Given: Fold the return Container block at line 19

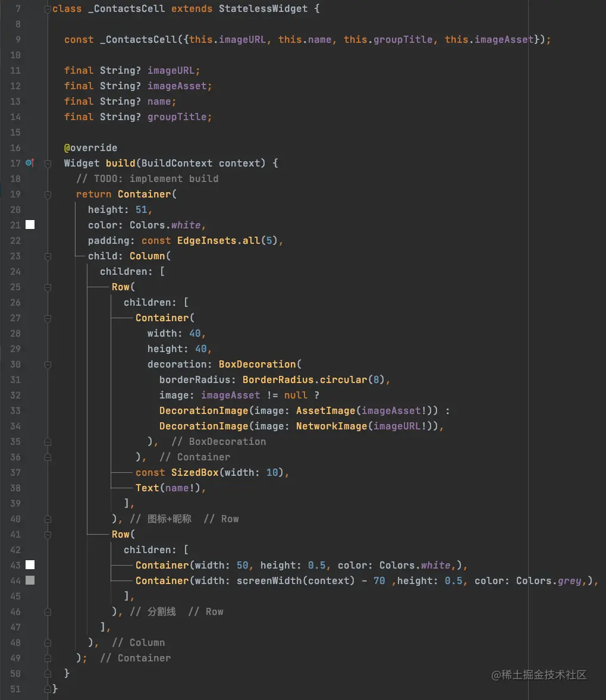Looking at the screenshot, I should click(x=48, y=194).
